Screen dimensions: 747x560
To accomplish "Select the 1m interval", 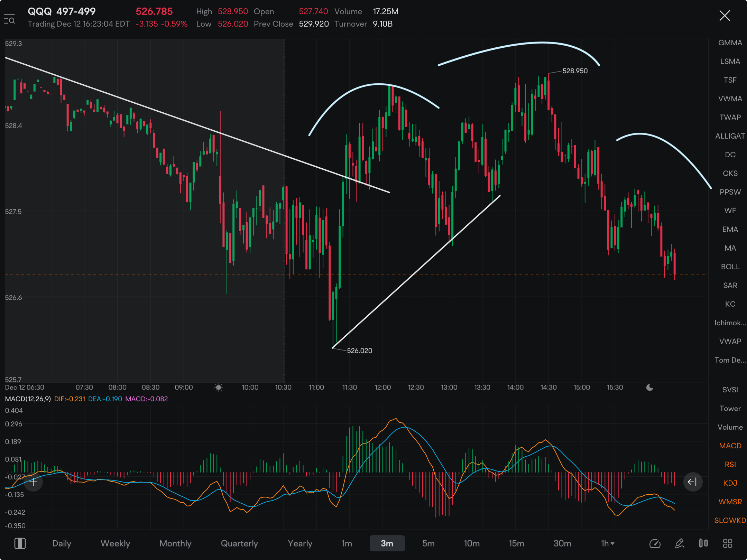I will tap(347, 543).
